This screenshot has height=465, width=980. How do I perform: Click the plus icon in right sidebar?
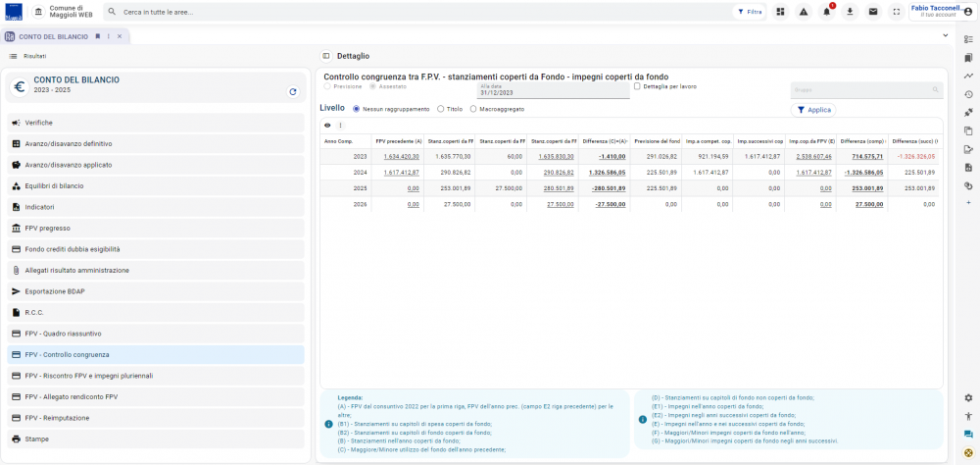969,203
